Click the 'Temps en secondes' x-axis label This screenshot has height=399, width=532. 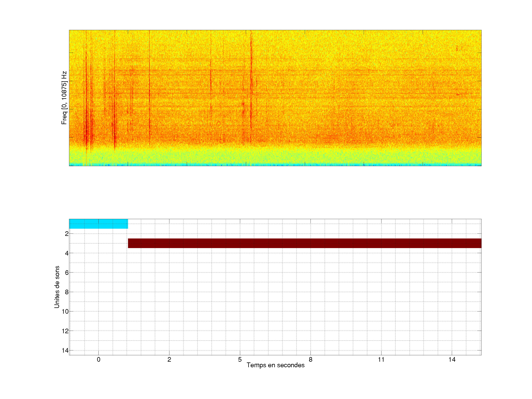click(275, 365)
